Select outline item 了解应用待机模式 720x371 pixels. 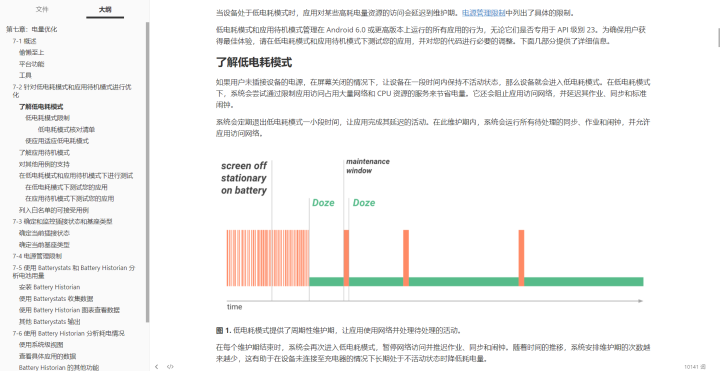click(45, 152)
